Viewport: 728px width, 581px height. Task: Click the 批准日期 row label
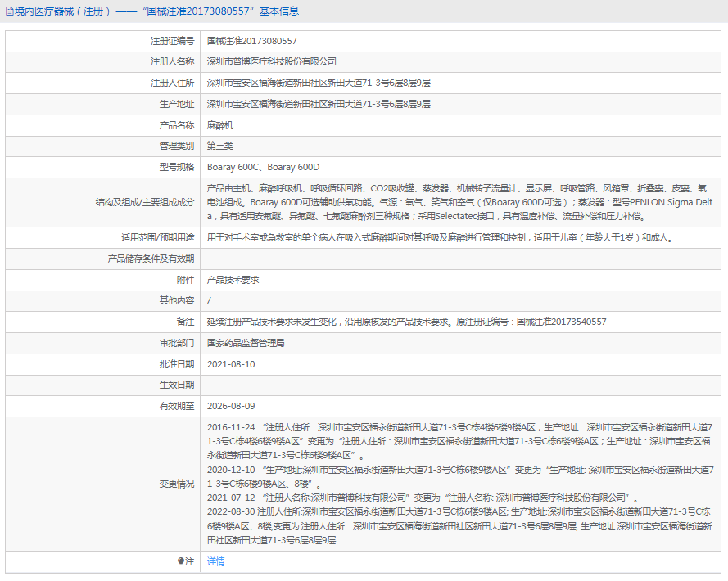(x=177, y=364)
